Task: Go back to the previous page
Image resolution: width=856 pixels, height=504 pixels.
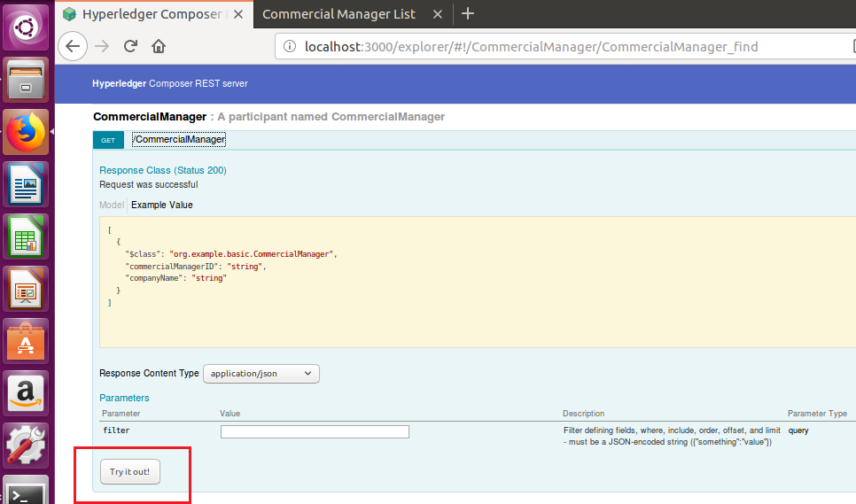Action: (73, 46)
